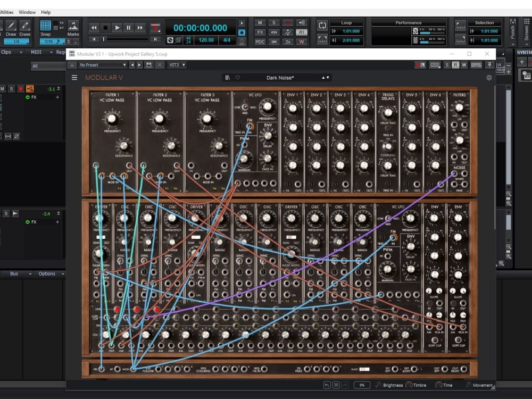Pin the plugin window
Viewport: 532px width, 399px height.
pos(489,65)
